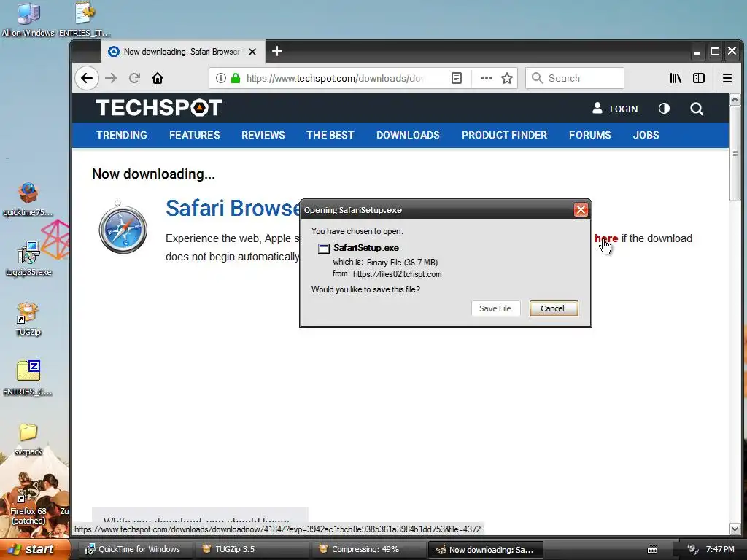Close the Now downloading Safari tab
This screenshot has height=560, width=747.
click(252, 52)
